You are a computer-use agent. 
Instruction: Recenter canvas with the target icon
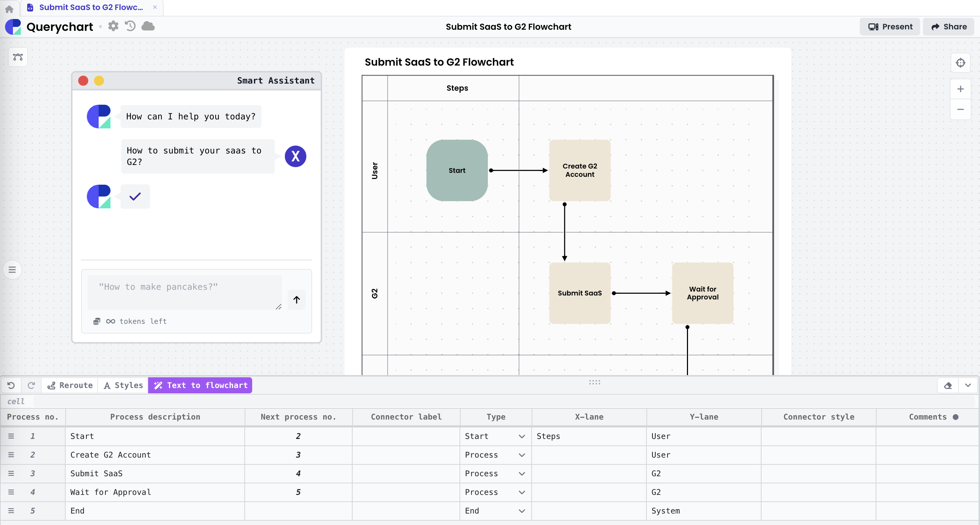click(960, 63)
